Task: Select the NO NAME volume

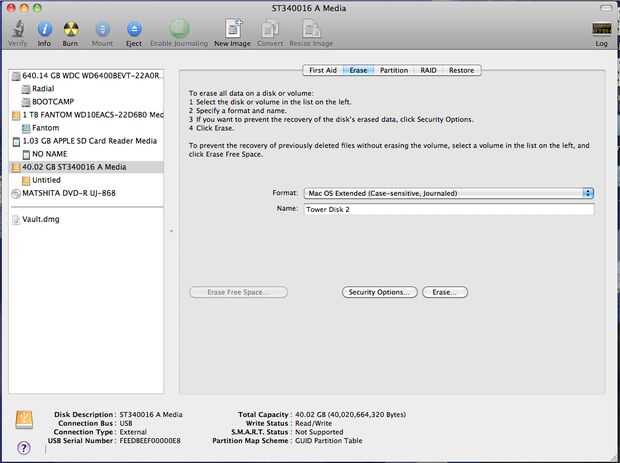Action: pyautogui.click(x=86, y=154)
